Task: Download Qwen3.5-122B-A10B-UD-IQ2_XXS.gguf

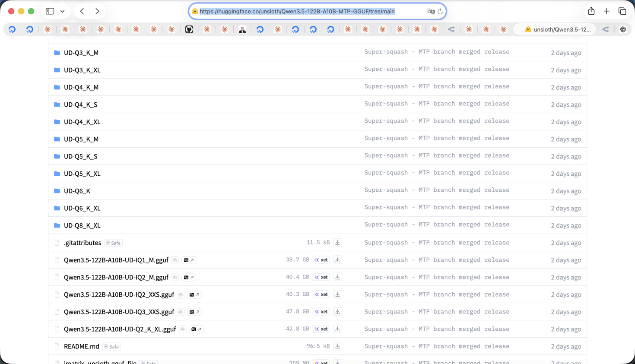Action: pos(337,294)
